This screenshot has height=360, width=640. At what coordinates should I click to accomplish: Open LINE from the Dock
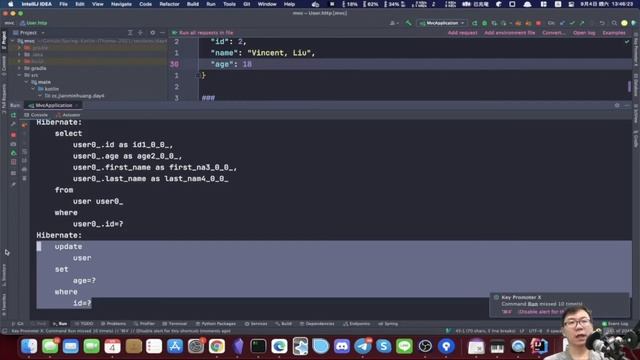pos(404,347)
